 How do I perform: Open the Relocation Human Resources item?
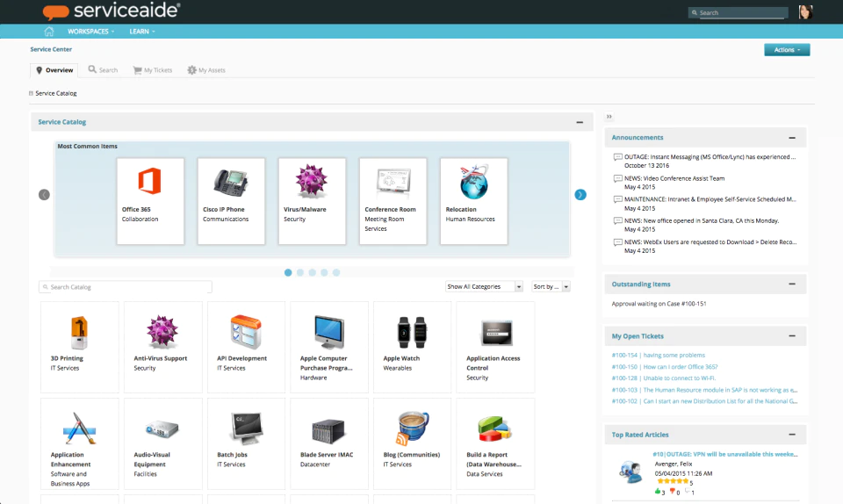point(473,201)
